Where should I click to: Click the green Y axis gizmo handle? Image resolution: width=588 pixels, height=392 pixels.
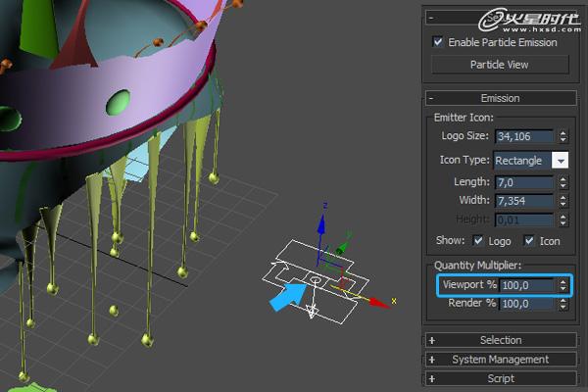[343, 249]
